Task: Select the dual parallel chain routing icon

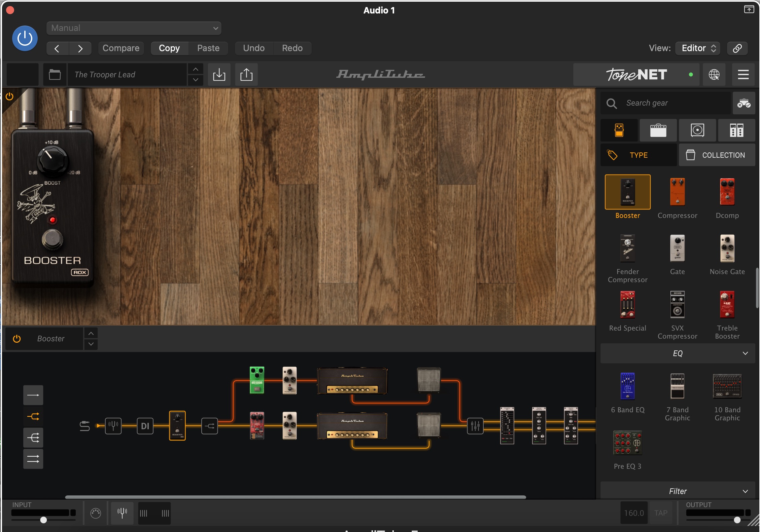Action: [x=33, y=459]
